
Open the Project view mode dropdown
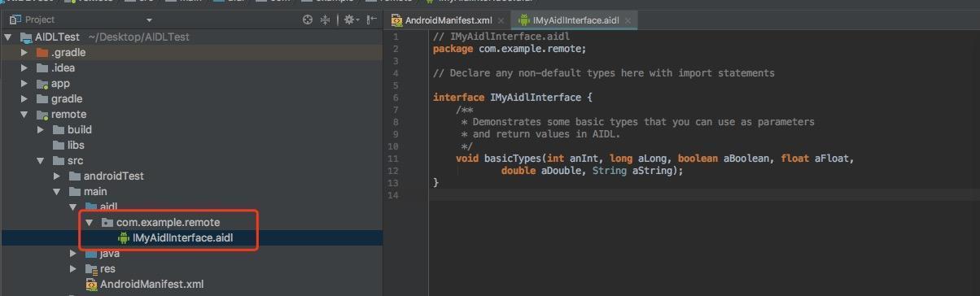pos(149,20)
